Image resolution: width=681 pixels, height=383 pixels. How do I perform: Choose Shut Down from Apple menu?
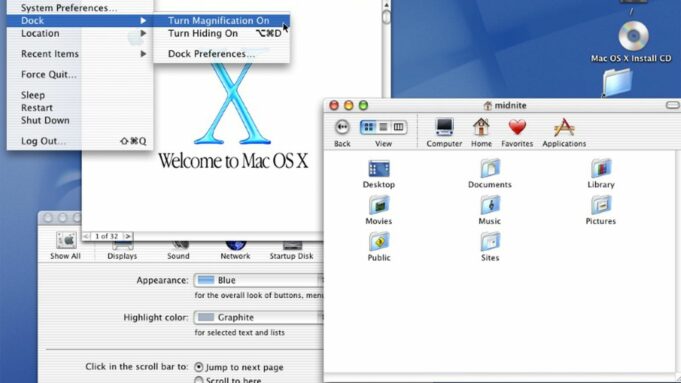click(80, 120)
